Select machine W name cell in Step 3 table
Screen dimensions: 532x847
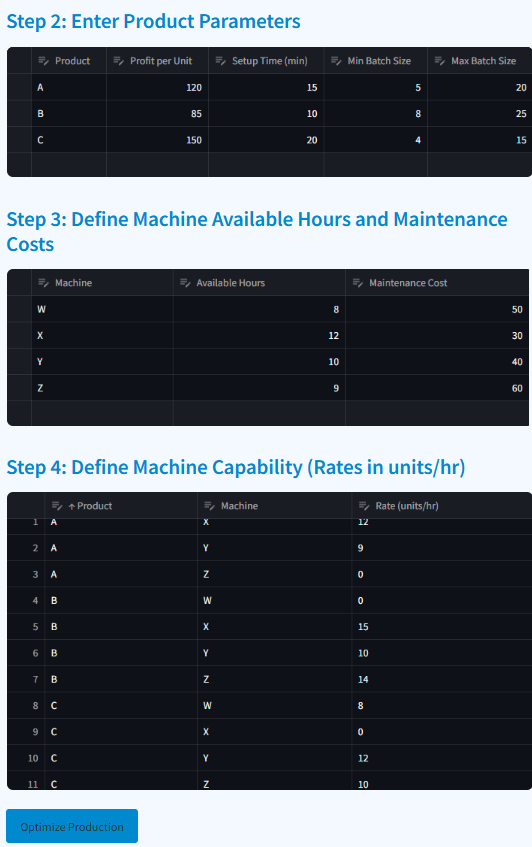102,310
